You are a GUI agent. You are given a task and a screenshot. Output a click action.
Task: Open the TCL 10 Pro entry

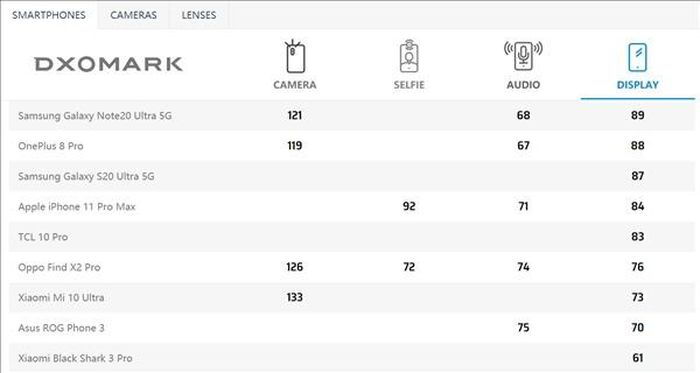coord(43,237)
